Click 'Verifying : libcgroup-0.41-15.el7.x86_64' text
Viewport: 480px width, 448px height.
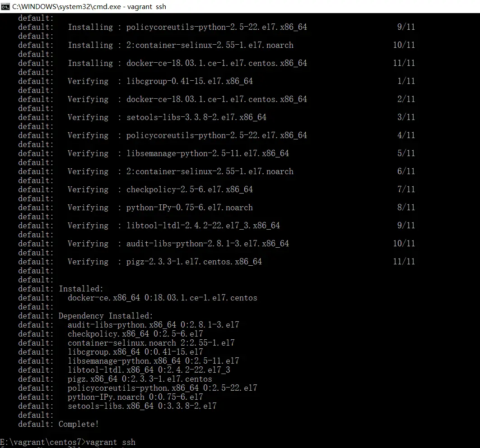point(160,81)
